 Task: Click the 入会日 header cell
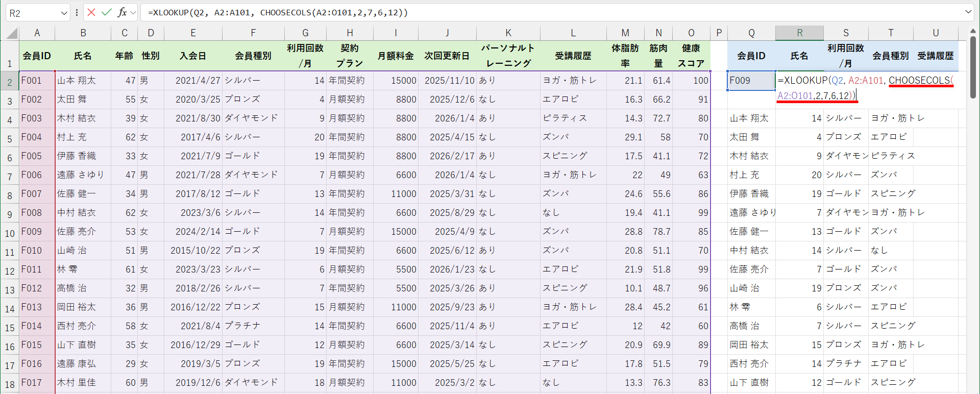point(193,56)
